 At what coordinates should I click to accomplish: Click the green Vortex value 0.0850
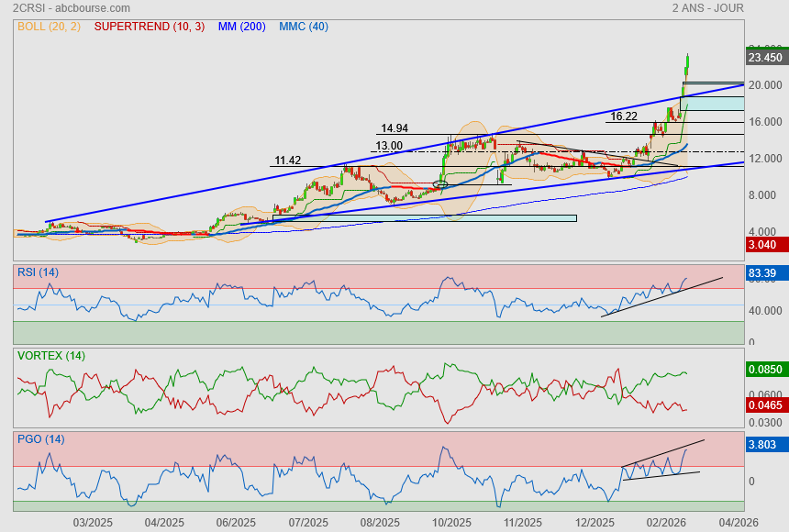tap(764, 371)
